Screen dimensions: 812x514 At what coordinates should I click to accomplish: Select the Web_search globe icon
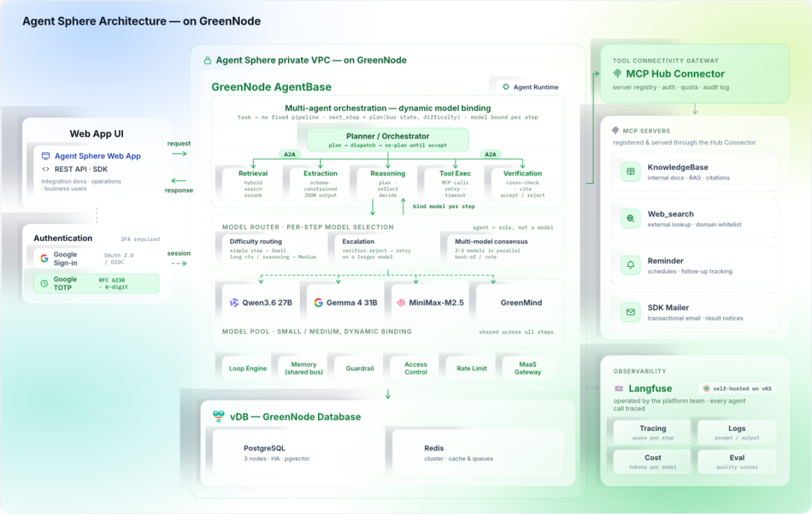(x=631, y=219)
